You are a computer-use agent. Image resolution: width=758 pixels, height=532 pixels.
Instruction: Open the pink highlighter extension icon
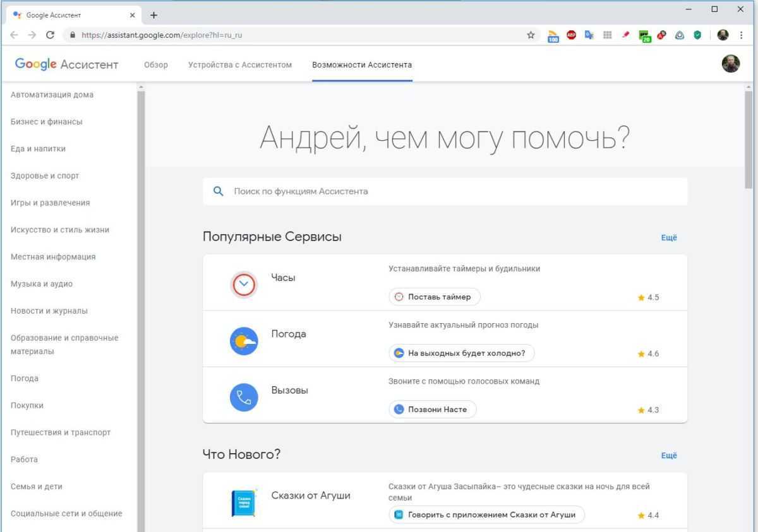tap(625, 35)
